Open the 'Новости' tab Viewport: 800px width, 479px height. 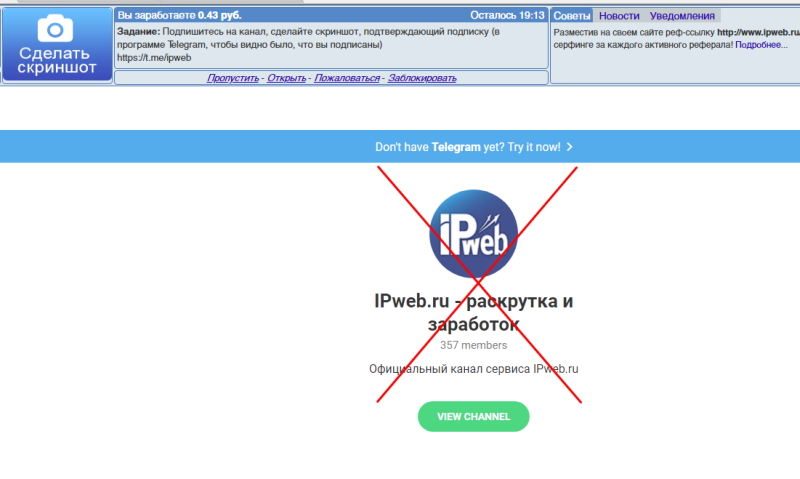(x=619, y=16)
